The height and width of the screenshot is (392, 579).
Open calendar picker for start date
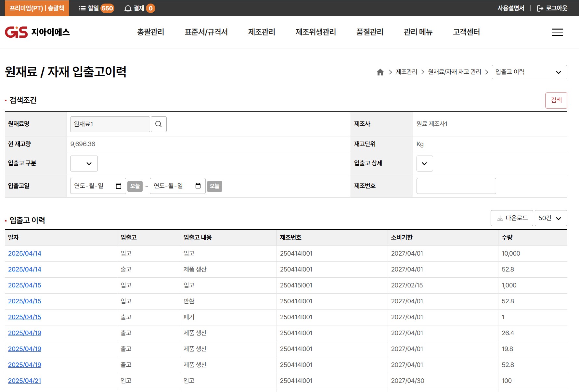click(119, 186)
